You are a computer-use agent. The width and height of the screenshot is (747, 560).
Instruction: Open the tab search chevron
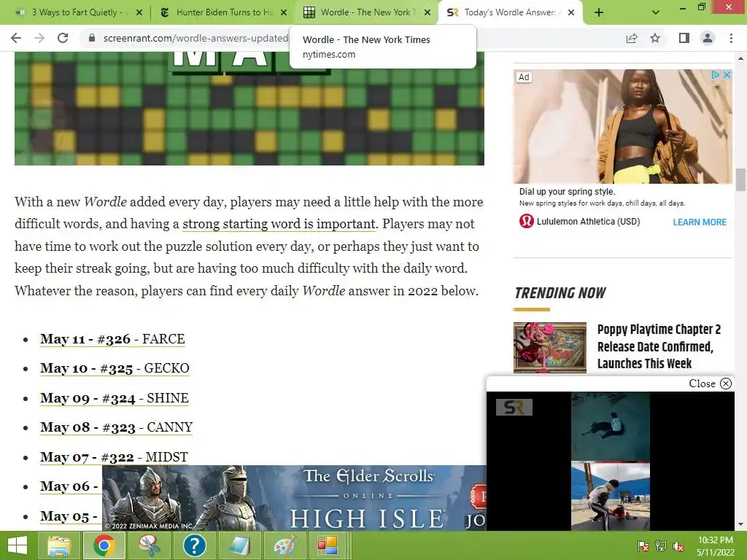[x=656, y=12]
